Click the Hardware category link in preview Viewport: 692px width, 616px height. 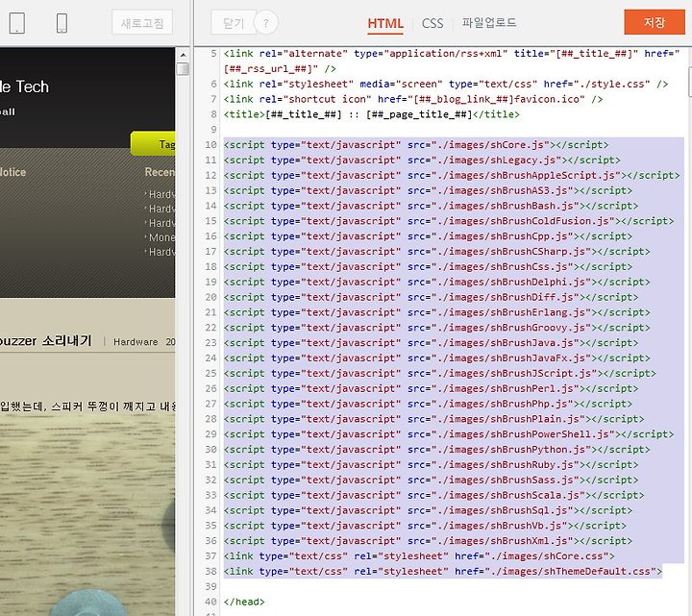pyautogui.click(x=136, y=341)
